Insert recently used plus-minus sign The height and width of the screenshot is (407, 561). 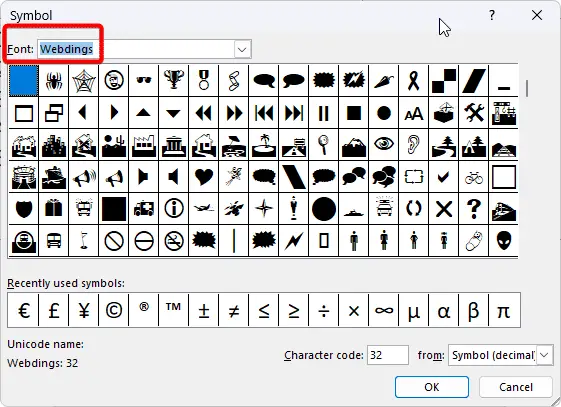[204, 310]
